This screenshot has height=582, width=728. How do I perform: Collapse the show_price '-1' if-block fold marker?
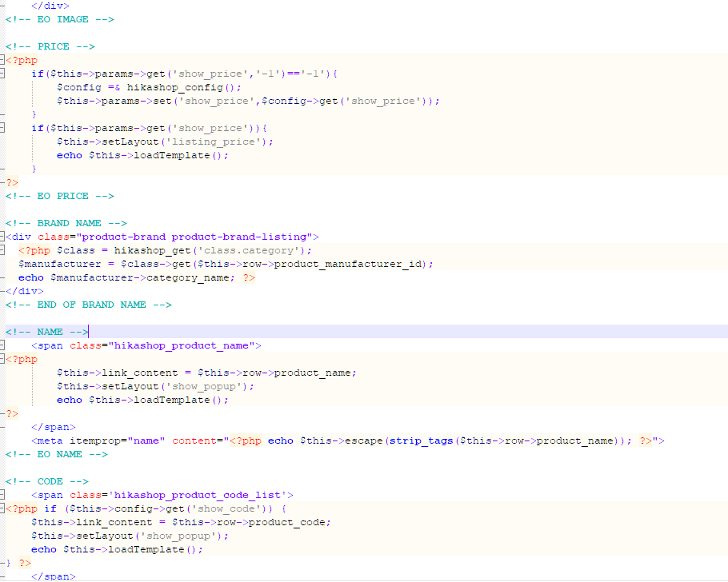[x=2, y=74]
